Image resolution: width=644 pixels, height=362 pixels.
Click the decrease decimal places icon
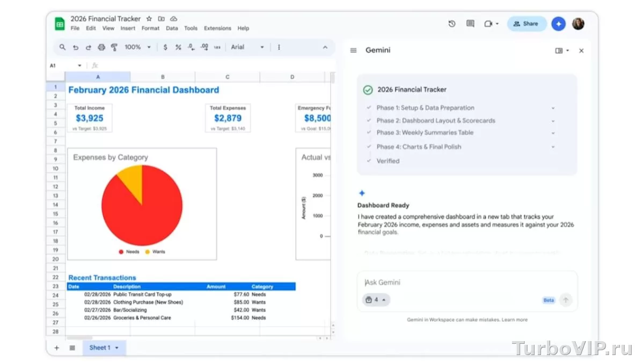point(191,47)
